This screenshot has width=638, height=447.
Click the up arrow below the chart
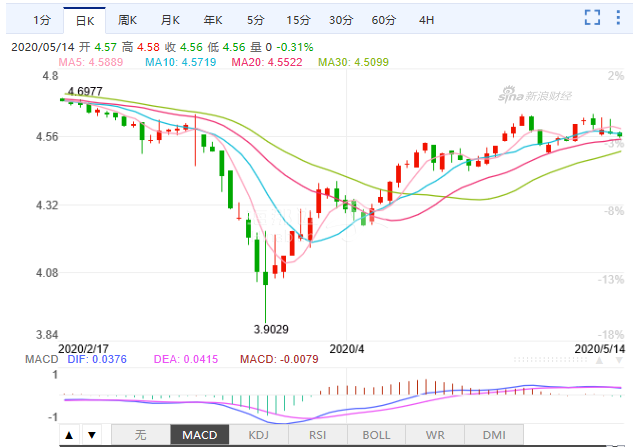click(69, 435)
